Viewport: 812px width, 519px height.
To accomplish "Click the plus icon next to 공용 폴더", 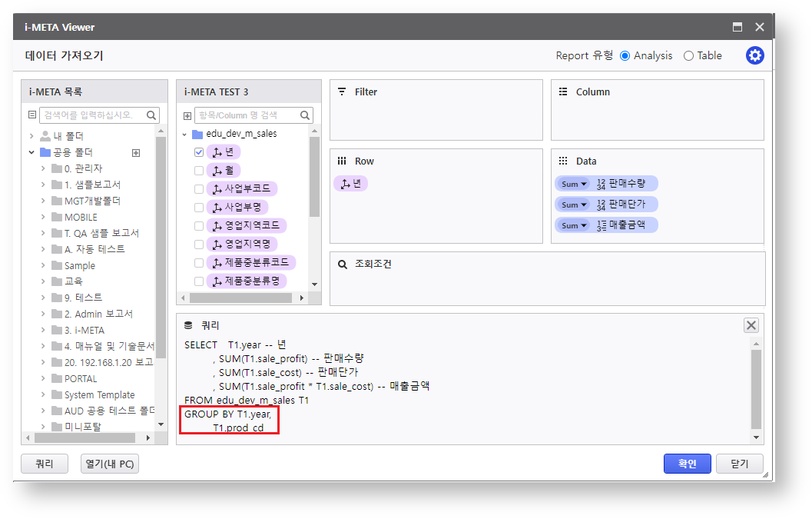I will 136,152.
